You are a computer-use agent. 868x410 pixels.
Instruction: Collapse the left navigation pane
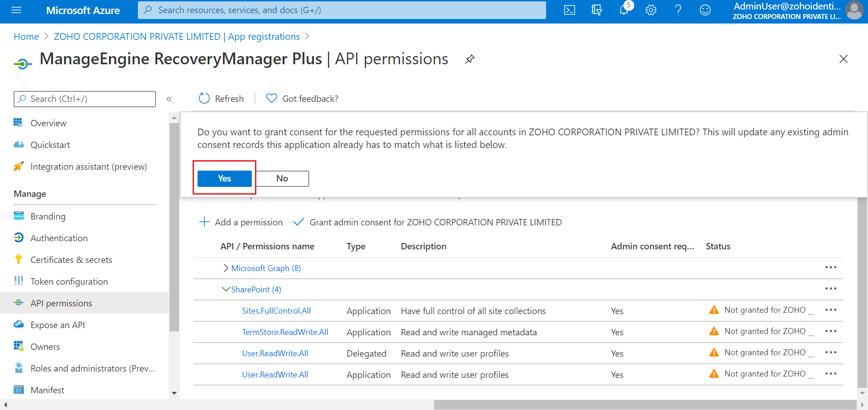169,99
